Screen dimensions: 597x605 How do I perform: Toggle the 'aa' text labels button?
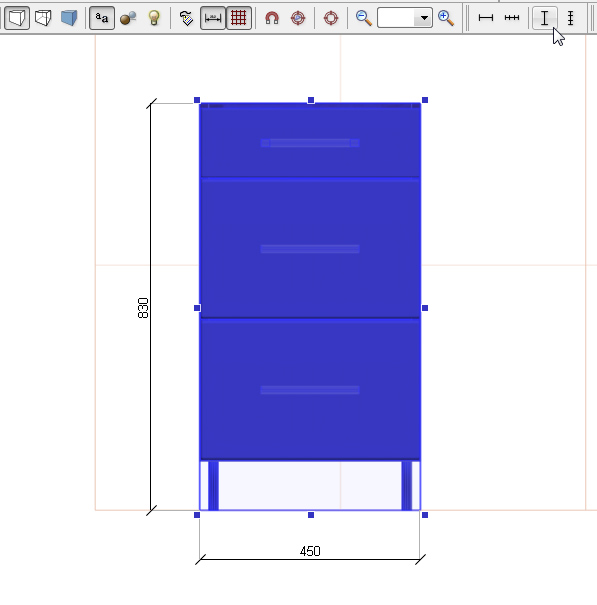[102, 18]
